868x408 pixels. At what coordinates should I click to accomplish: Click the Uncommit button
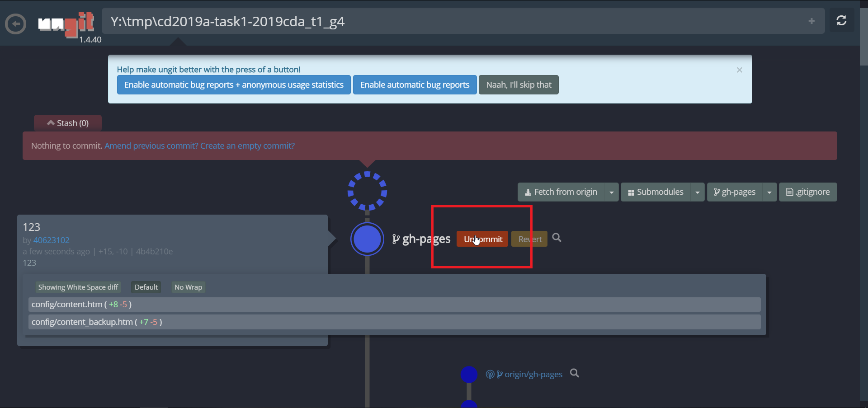tap(482, 239)
